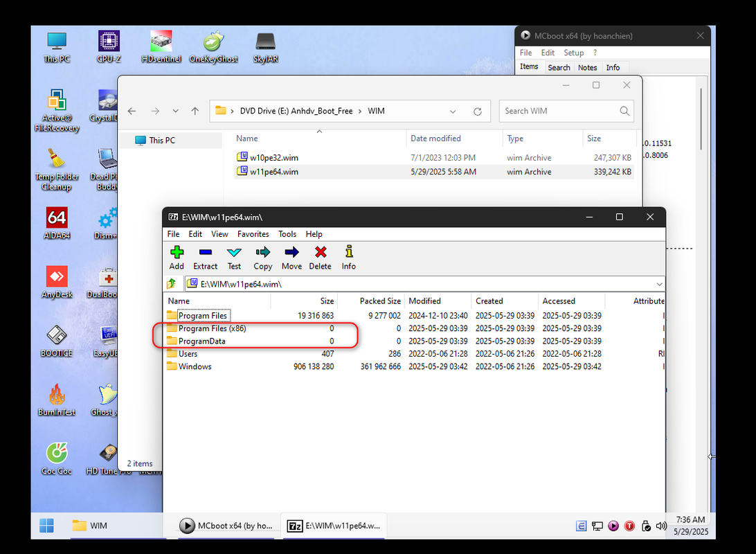Click the Add button in 7-Zip toolbar

177,258
